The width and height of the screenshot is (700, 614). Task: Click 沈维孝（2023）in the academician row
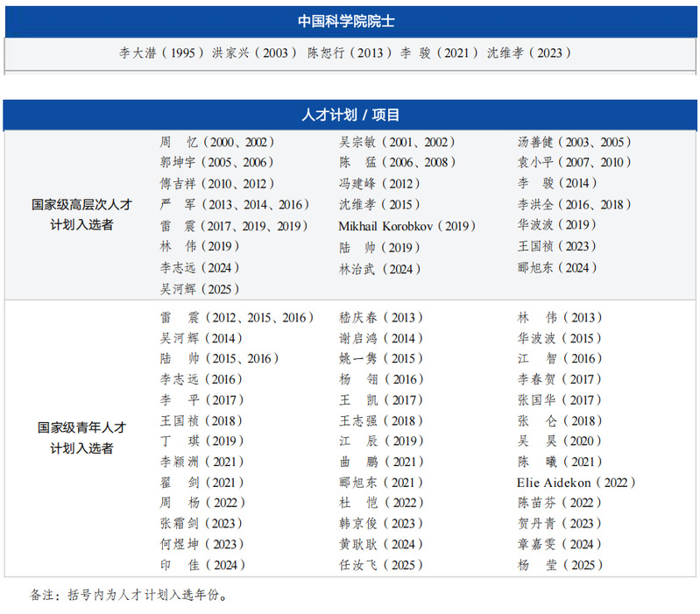point(529,53)
